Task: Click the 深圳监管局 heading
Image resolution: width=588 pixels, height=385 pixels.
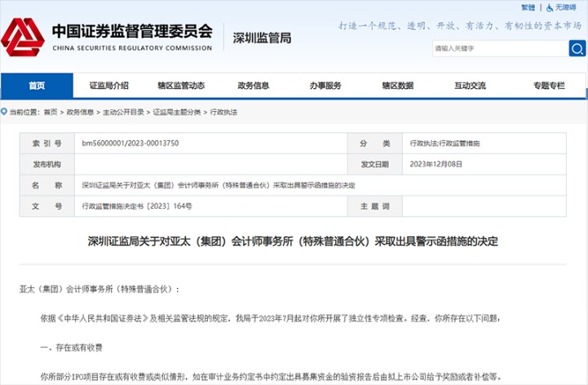Action: (262, 38)
